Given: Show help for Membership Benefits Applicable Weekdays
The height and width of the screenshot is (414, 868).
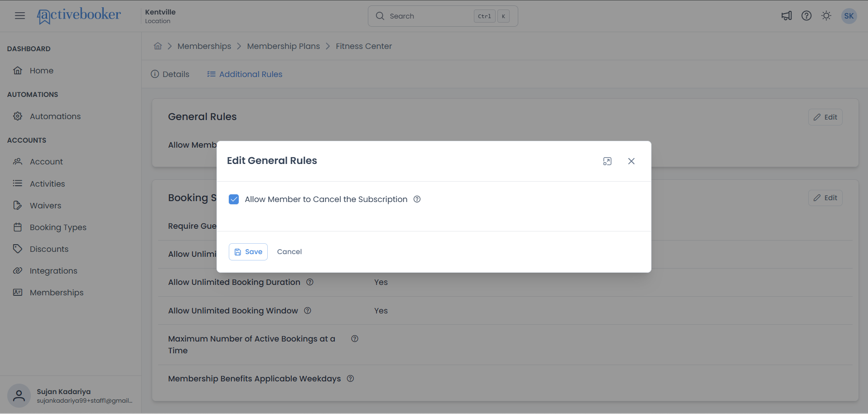Looking at the screenshot, I should point(351,379).
